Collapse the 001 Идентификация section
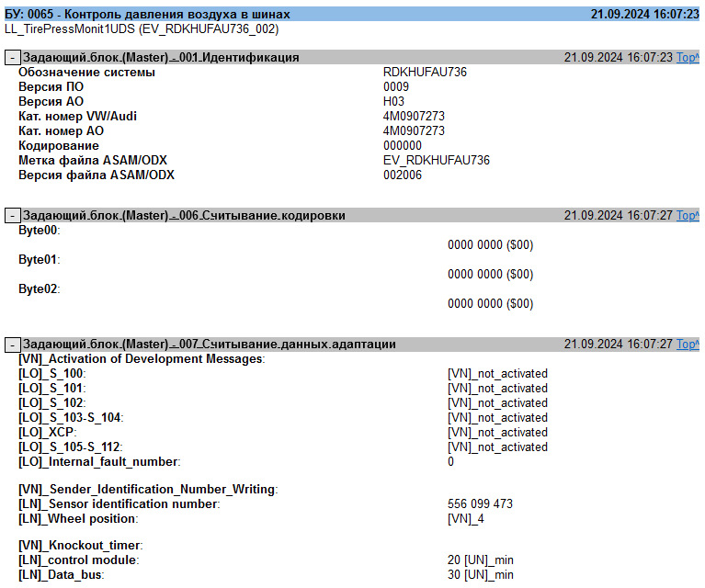The width and height of the screenshot is (705, 588). point(12,58)
